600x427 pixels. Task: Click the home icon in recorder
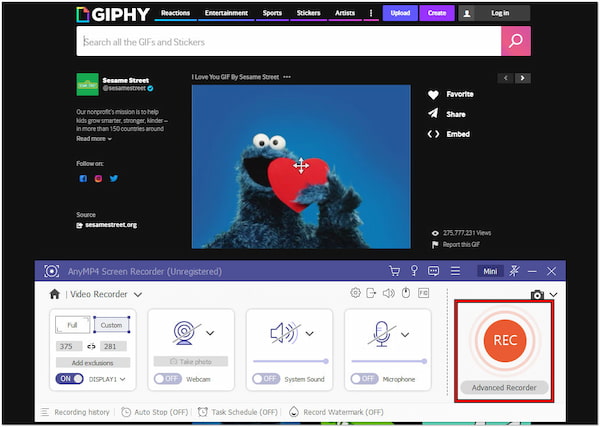click(x=55, y=294)
